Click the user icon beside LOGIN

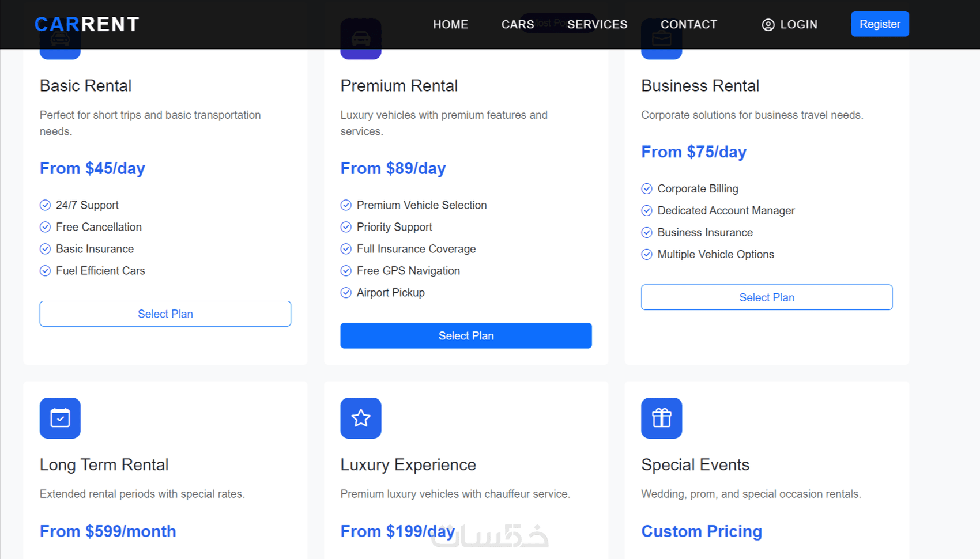[768, 25]
